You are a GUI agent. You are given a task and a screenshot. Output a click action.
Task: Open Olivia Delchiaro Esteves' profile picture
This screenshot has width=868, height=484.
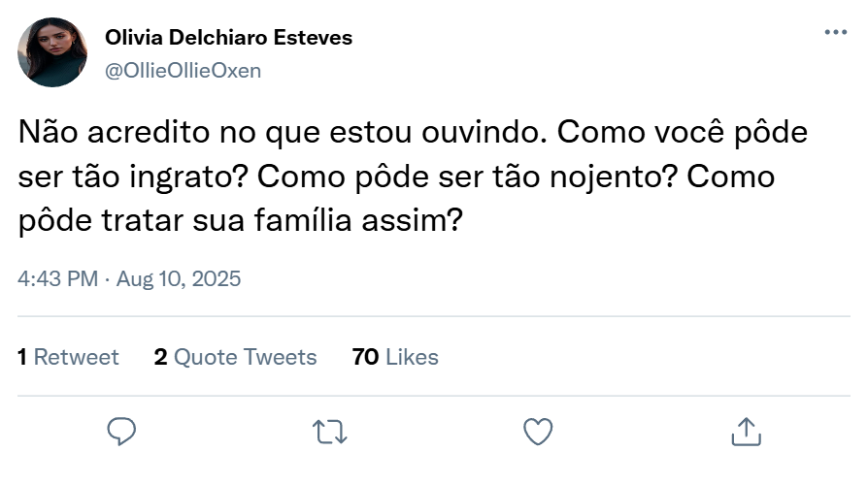pyautogui.click(x=52, y=52)
